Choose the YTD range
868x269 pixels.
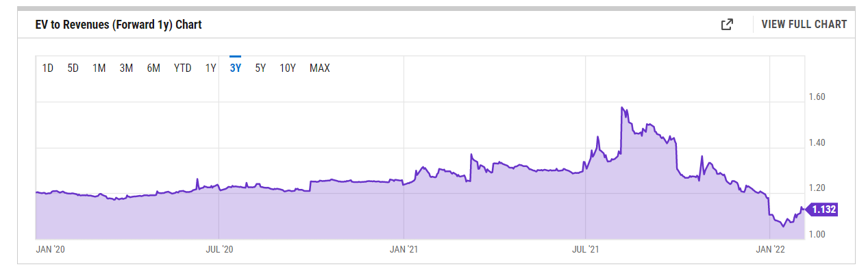tap(183, 68)
